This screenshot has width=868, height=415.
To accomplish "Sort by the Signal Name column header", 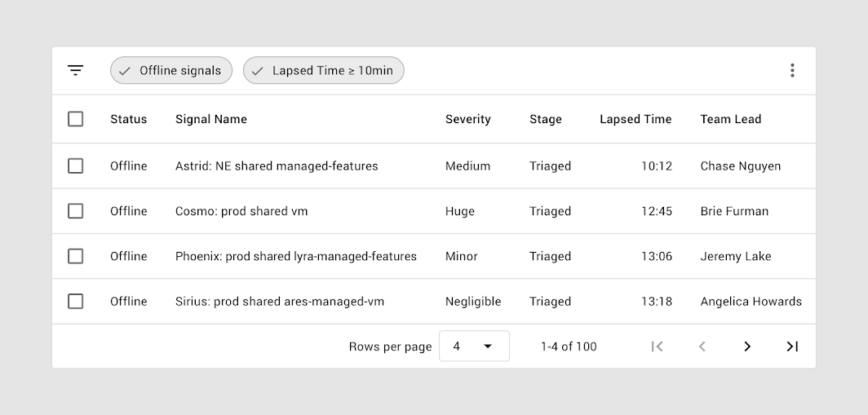I will (211, 119).
